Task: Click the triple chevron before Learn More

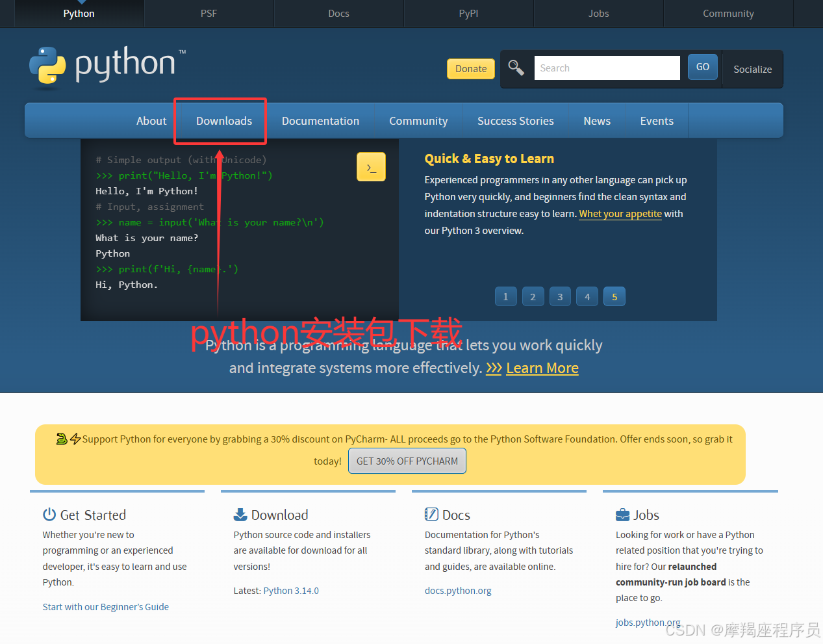Action: (494, 368)
